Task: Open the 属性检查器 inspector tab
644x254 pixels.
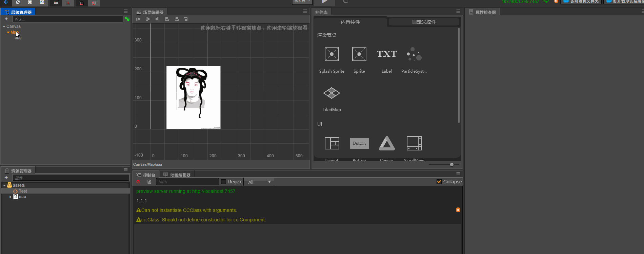Action: pyautogui.click(x=482, y=12)
